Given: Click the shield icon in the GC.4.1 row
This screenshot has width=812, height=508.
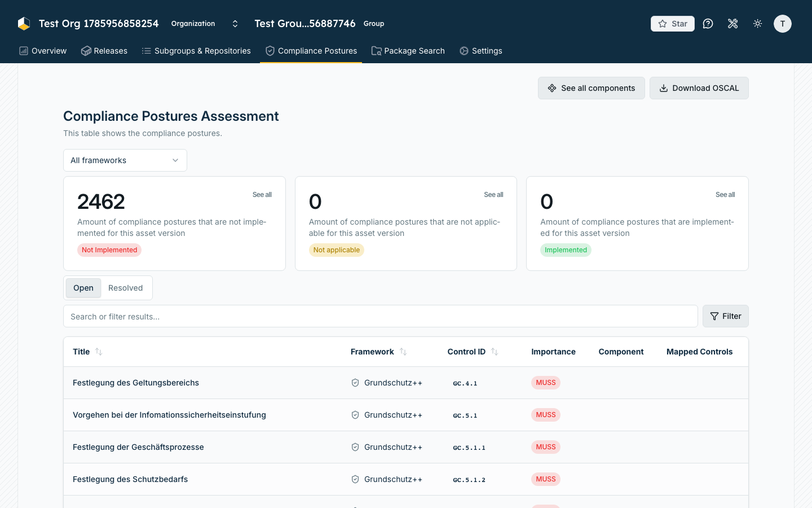Looking at the screenshot, I should [355, 383].
